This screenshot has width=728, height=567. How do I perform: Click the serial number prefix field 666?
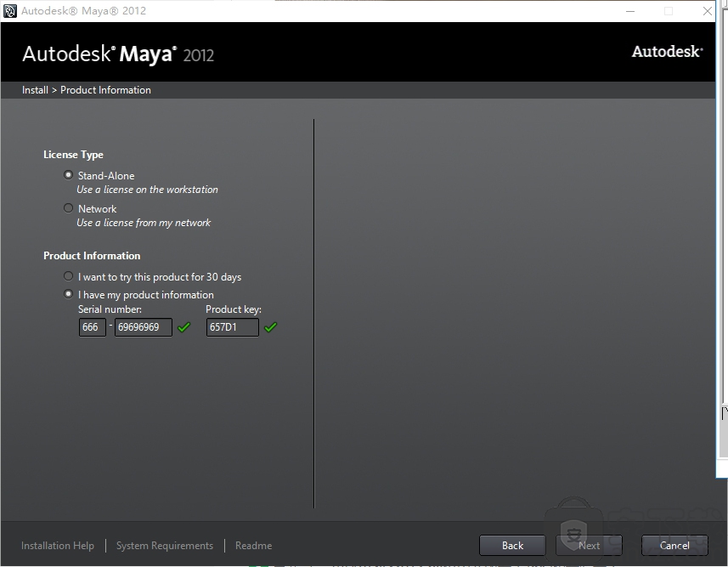click(93, 327)
